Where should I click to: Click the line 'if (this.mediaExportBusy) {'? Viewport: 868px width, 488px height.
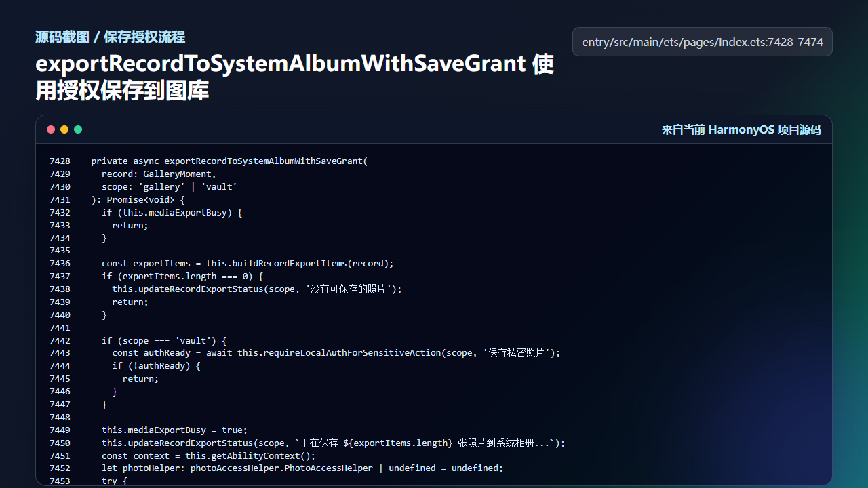pos(172,213)
